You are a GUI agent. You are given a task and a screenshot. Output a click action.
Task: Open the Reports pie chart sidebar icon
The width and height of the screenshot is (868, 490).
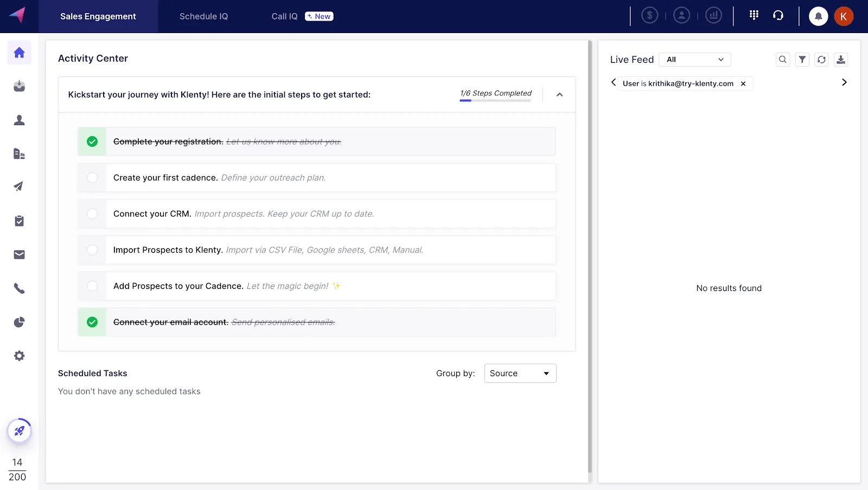point(19,323)
